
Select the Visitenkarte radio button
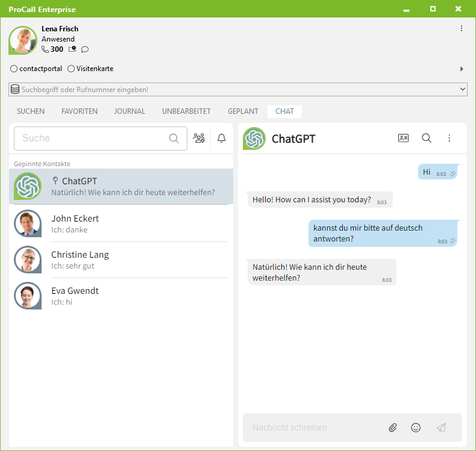coord(71,69)
